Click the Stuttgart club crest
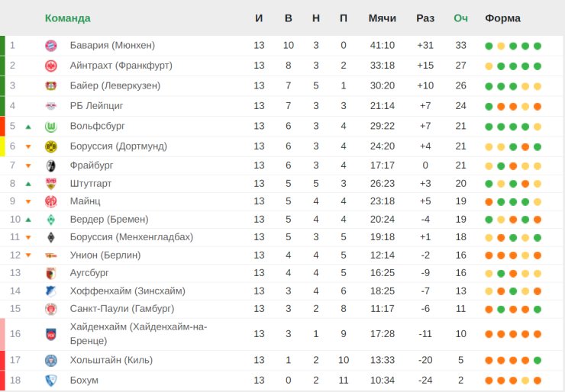 (x=51, y=184)
